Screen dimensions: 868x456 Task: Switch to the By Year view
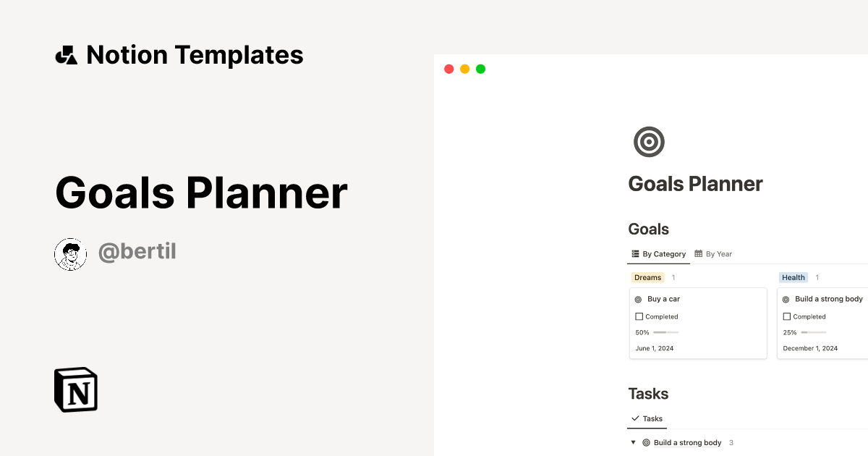pos(718,254)
